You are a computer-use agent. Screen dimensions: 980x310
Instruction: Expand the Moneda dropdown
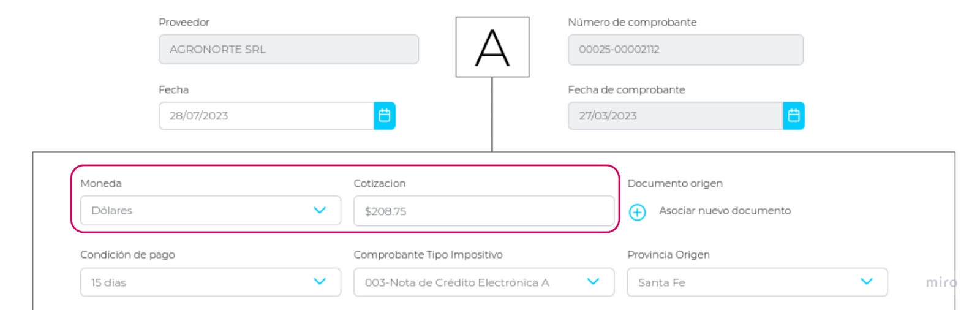[210, 211]
